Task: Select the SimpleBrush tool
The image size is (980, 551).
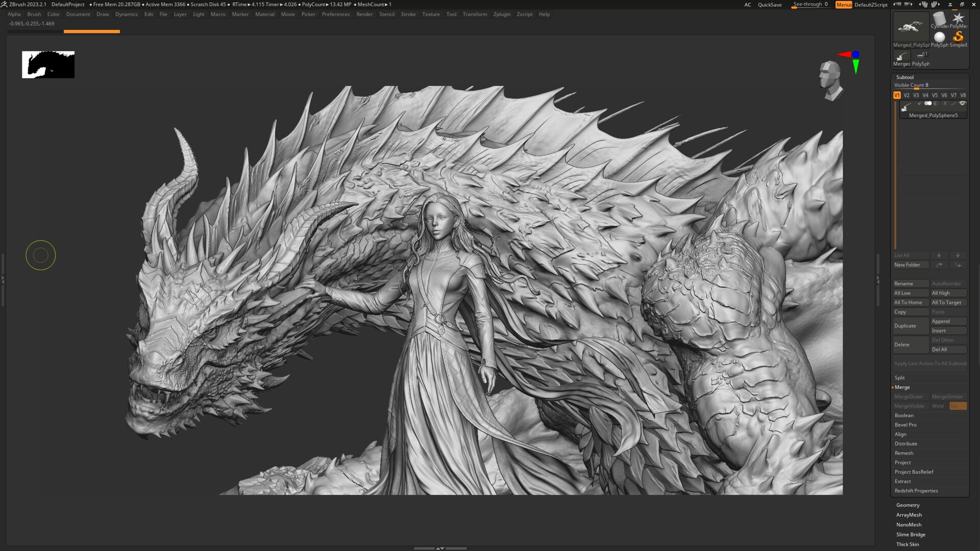Action: point(958,36)
